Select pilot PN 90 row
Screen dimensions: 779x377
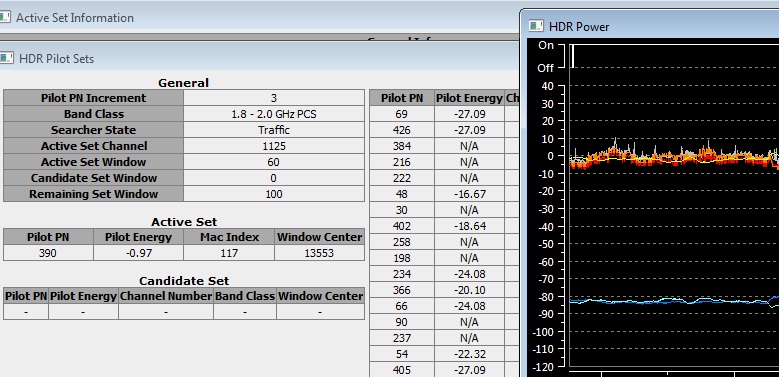coord(444,322)
